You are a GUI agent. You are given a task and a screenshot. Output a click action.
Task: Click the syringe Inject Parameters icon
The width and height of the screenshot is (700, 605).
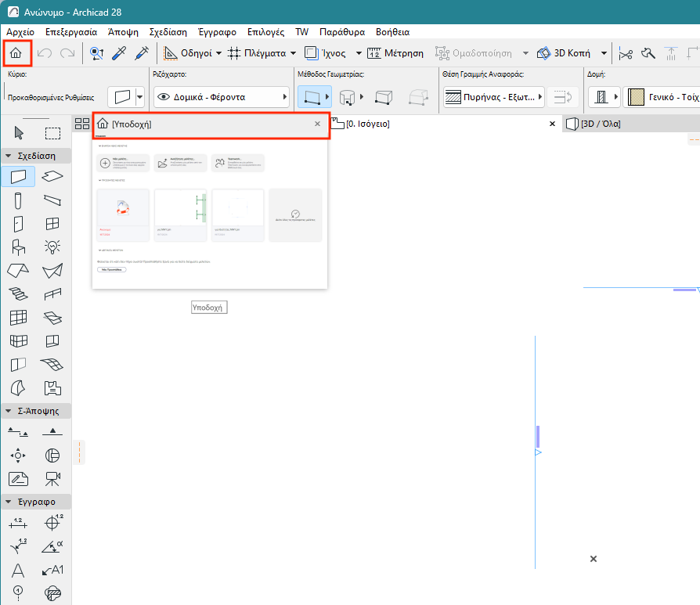point(142,53)
